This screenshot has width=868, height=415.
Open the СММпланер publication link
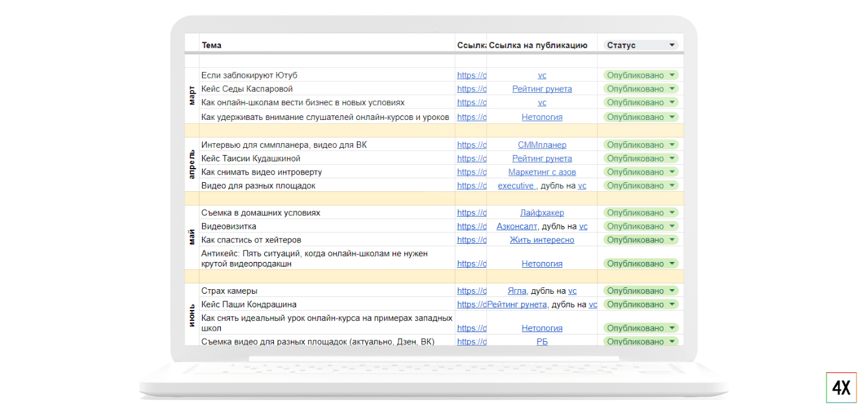coord(542,145)
